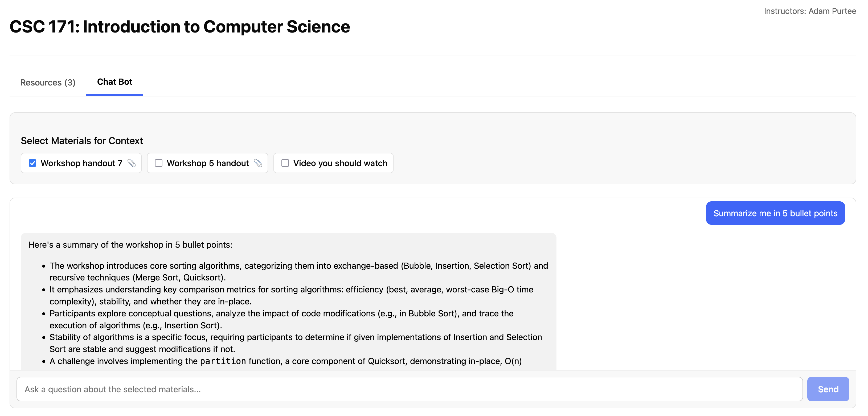Uncheck the Workshop handout 7 checkbox
Image resolution: width=868 pixels, height=416 pixels.
(32, 163)
